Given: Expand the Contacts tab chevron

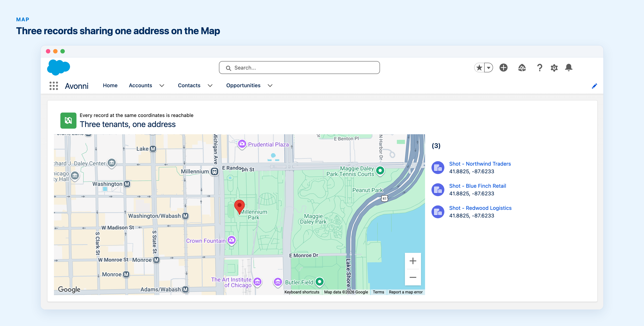Looking at the screenshot, I should click(x=210, y=86).
